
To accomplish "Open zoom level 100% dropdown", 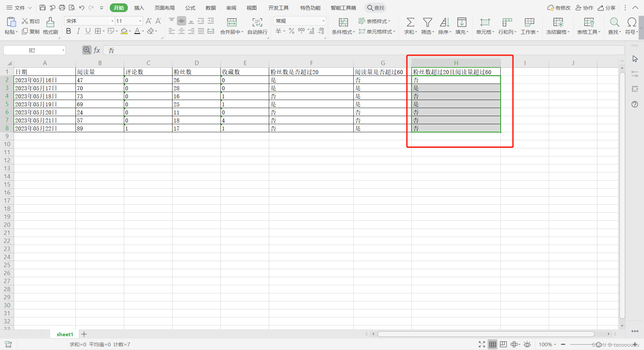I will [547, 345].
